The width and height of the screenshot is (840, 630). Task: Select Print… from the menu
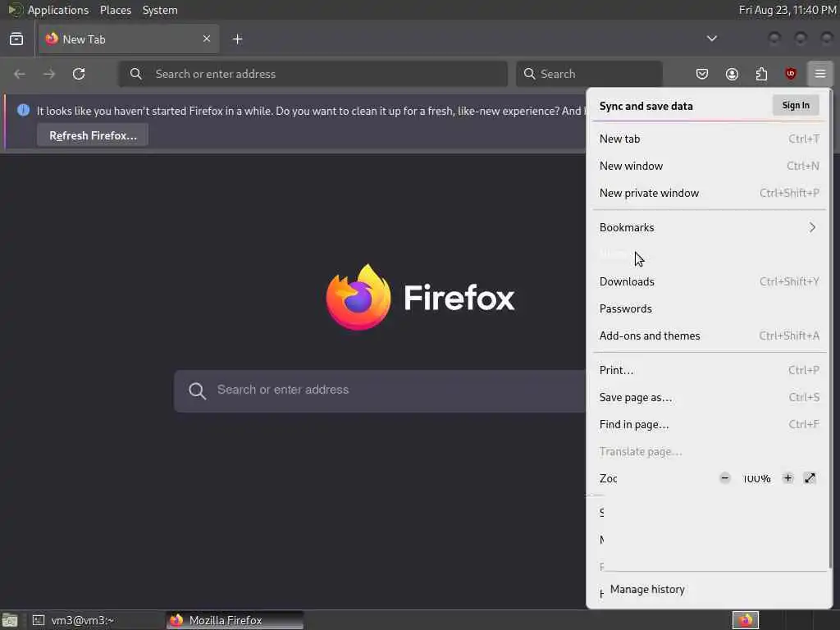click(709, 370)
